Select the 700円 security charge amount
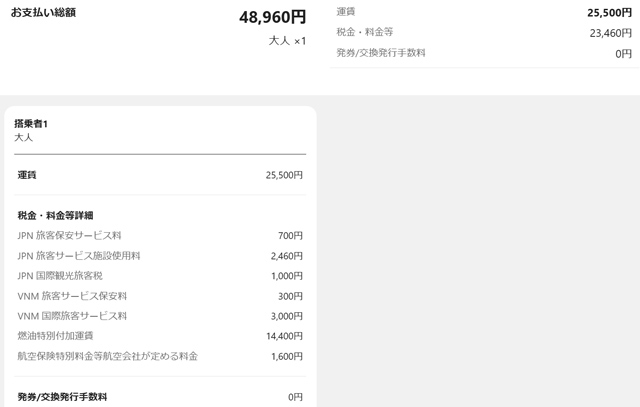The height and width of the screenshot is (407, 640). click(290, 236)
